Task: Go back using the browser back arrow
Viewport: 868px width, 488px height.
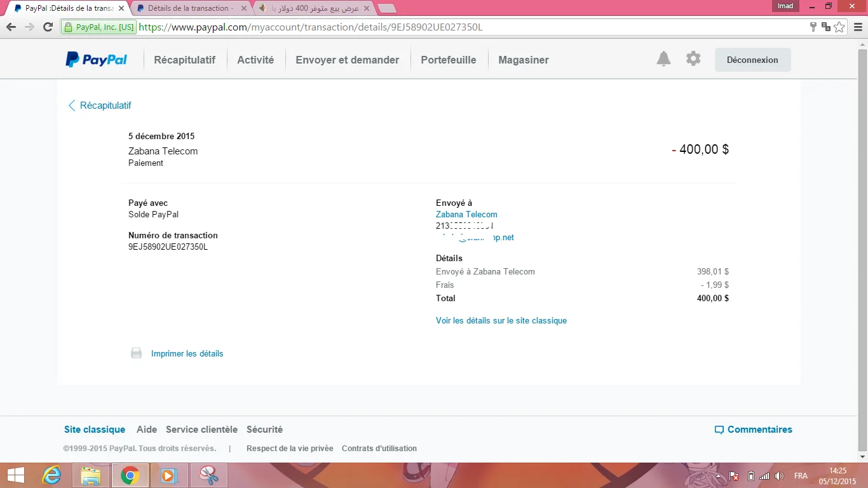Action: [11, 27]
